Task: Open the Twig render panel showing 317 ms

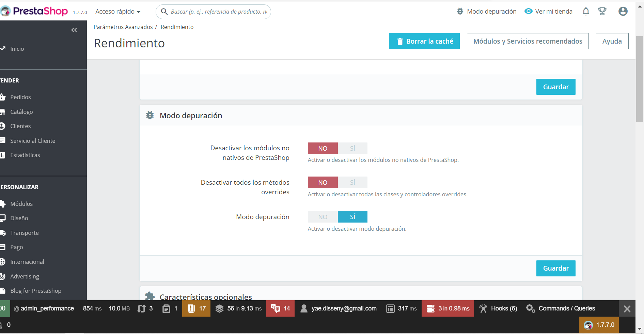Action: (402, 308)
